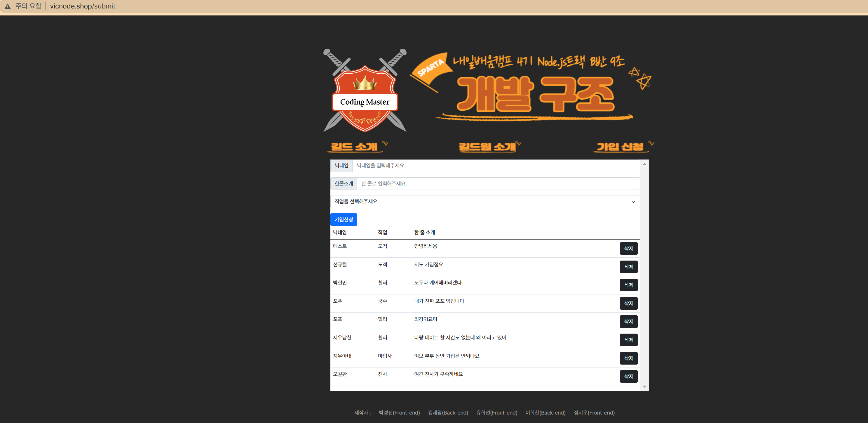This screenshot has width=868, height=423.
Task: Open the 길드원 소개 tab
Action: point(487,147)
